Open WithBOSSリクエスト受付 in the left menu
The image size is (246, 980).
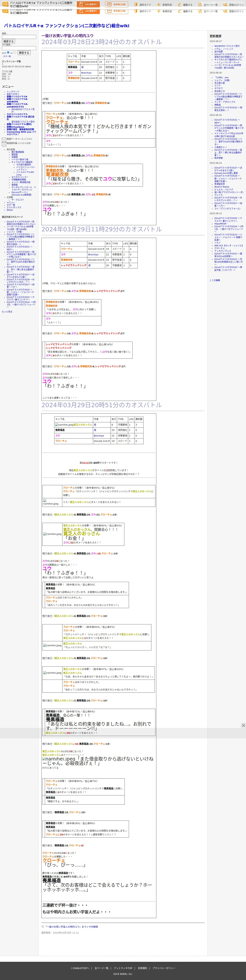click(23, 110)
